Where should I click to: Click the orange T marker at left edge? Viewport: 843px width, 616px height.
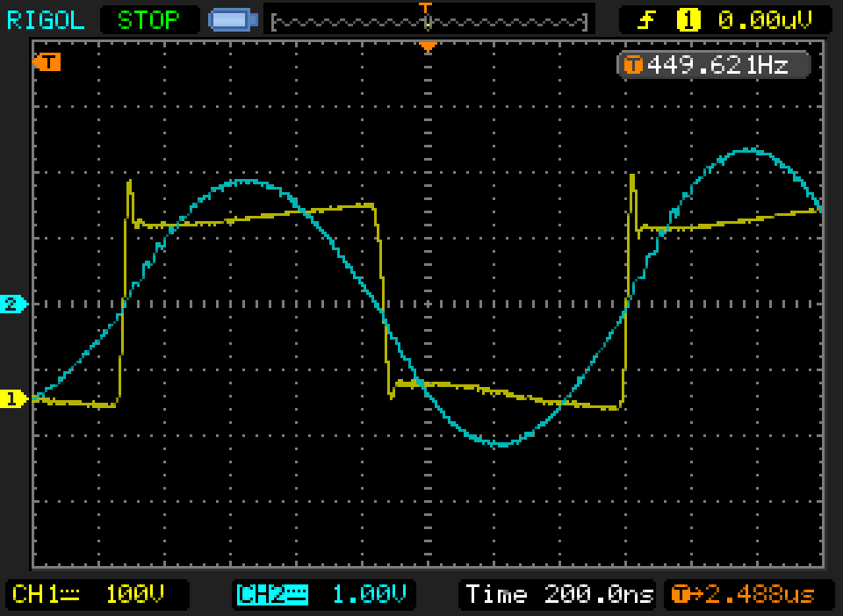click(47, 61)
